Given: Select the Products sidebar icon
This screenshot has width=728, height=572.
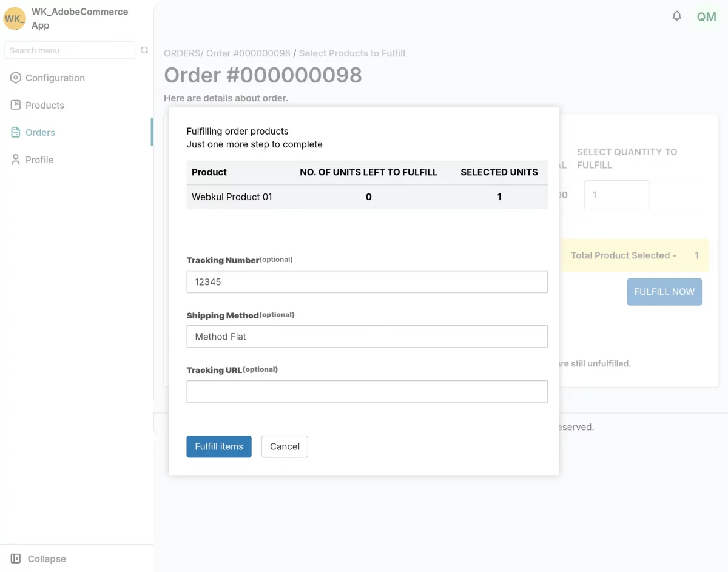Looking at the screenshot, I should click(x=15, y=105).
